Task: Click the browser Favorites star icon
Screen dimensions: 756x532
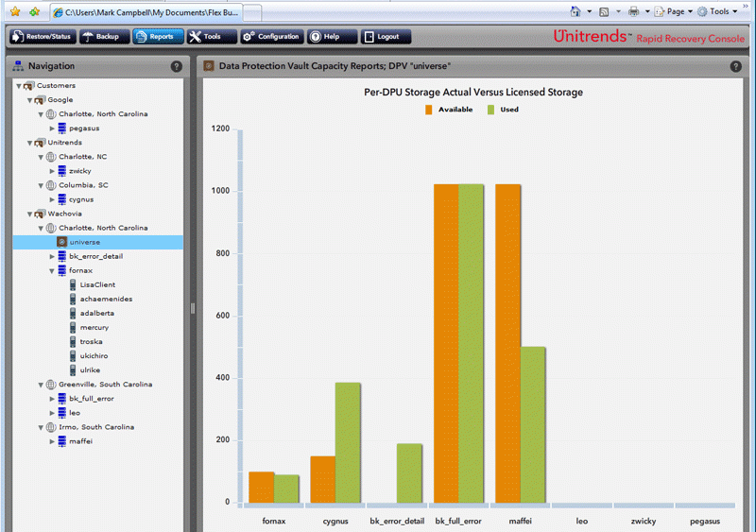Action: (x=15, y=11)
